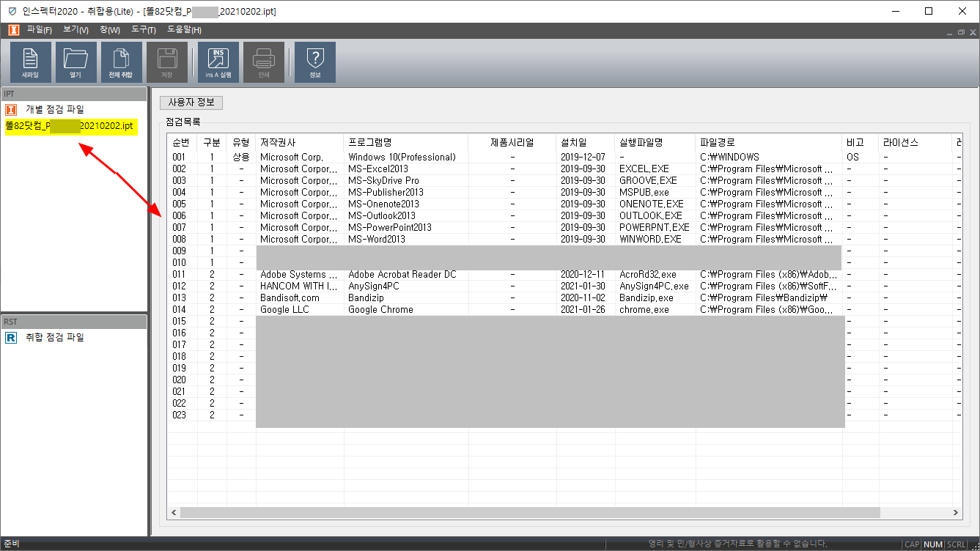Click the RST panel header

(x=74, y=321)
